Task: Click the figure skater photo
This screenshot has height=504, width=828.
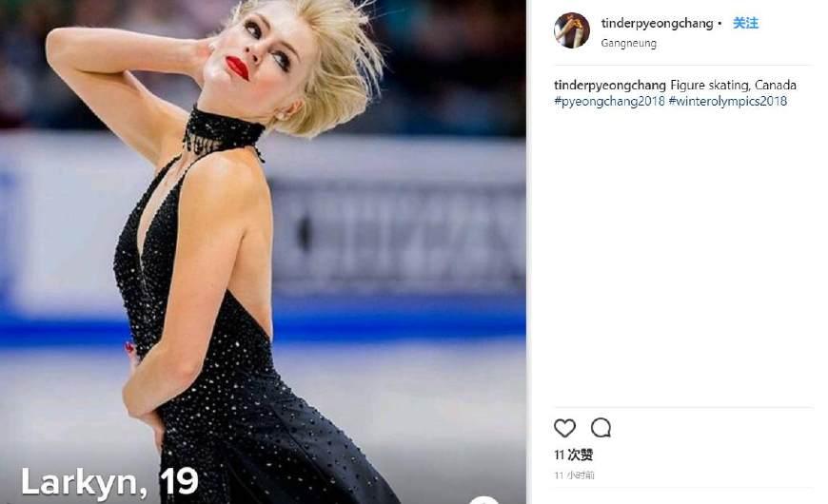Action: pyautogui.click(x=263, y=252)
